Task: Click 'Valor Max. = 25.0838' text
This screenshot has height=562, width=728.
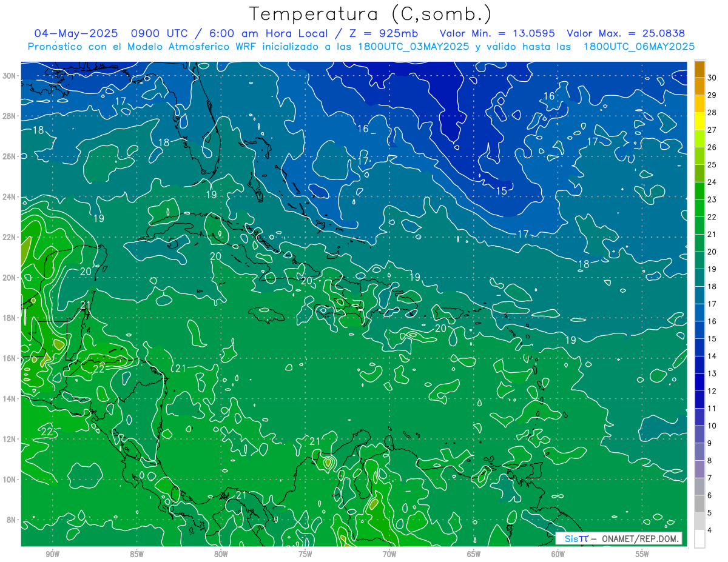Action: coord(626,33)
